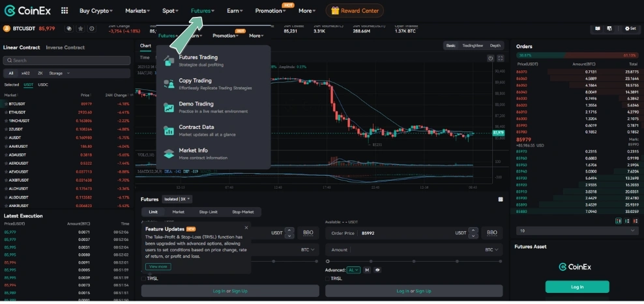
Task: Click the M button beside Advanced AL
Action: click(x=367, y=270)
